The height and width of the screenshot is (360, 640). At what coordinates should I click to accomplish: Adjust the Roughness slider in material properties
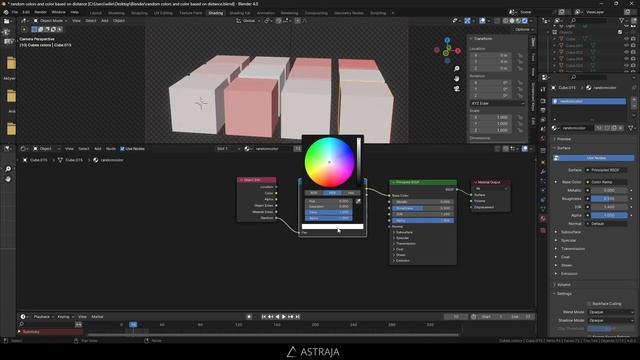coord(609,199)
